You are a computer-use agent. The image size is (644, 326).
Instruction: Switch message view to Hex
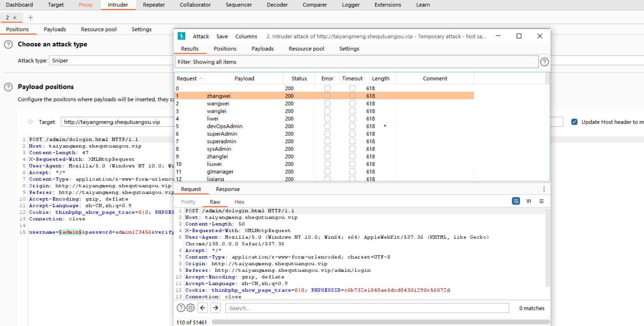pyautogui.click(x=239, y=202)
